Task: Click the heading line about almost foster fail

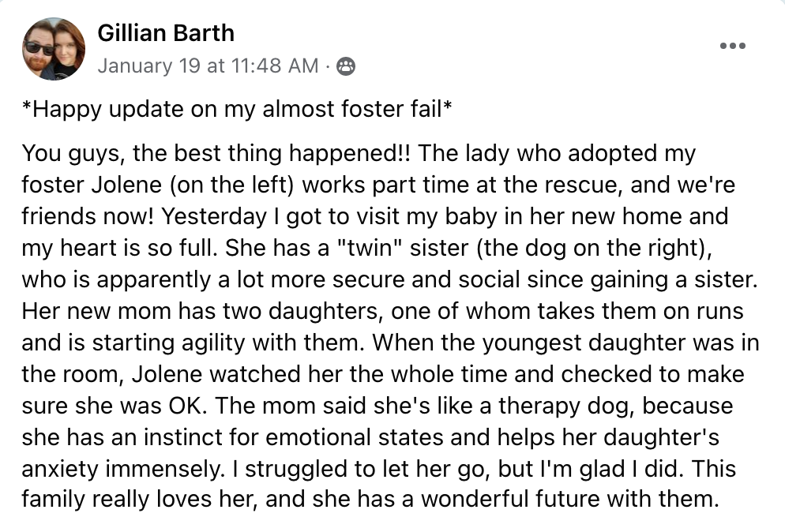Action: pos(237,109)
